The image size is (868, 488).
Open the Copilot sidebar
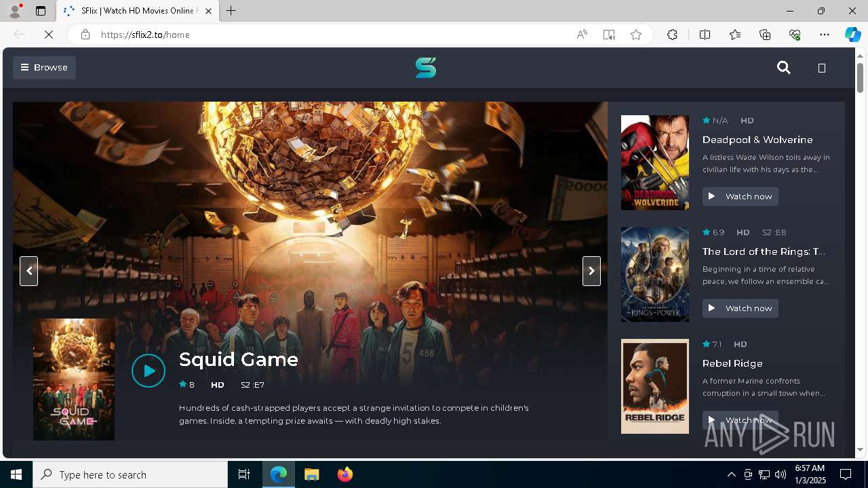pyautogui.click(x=852, y=35)
